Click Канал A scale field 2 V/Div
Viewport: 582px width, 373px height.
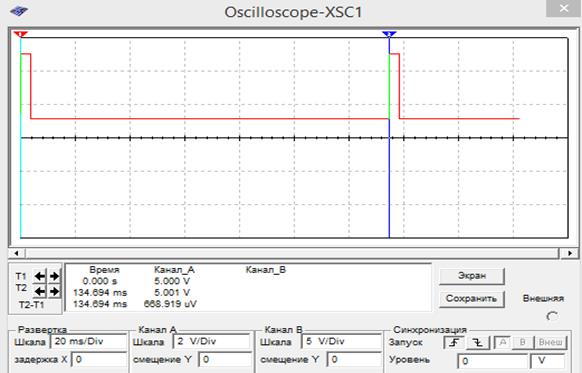[211, 341]
